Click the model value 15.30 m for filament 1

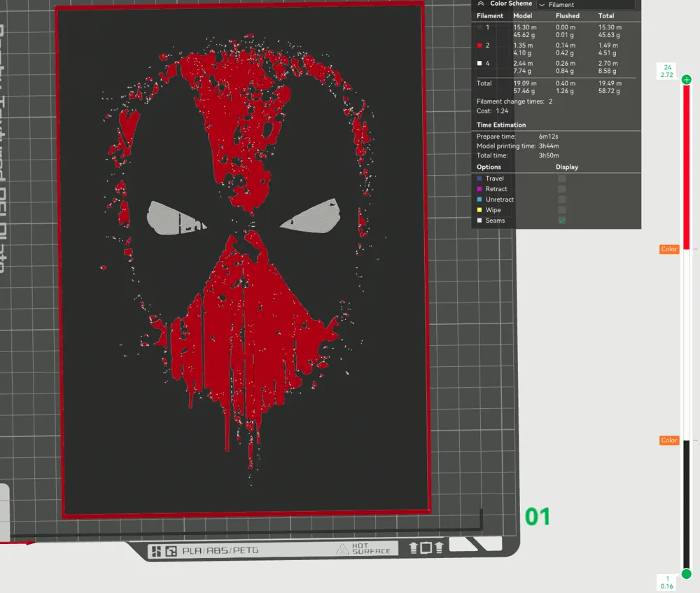tap(524, 27)
